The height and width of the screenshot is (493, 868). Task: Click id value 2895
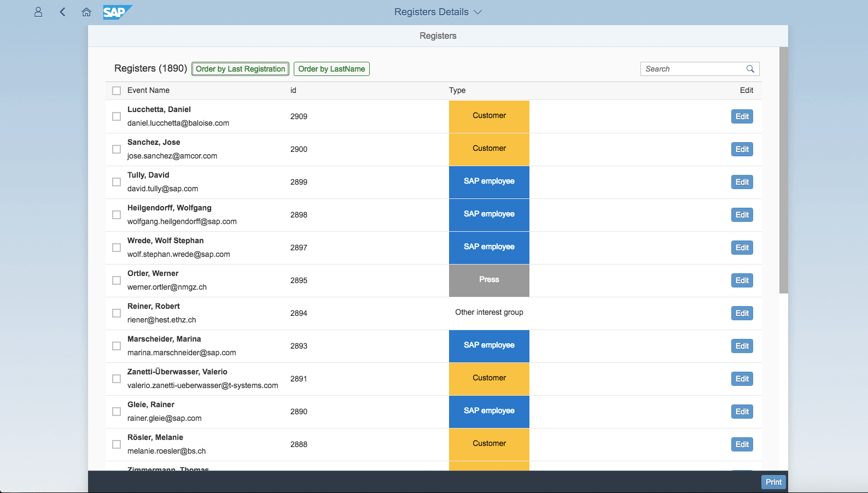point(299,280)
